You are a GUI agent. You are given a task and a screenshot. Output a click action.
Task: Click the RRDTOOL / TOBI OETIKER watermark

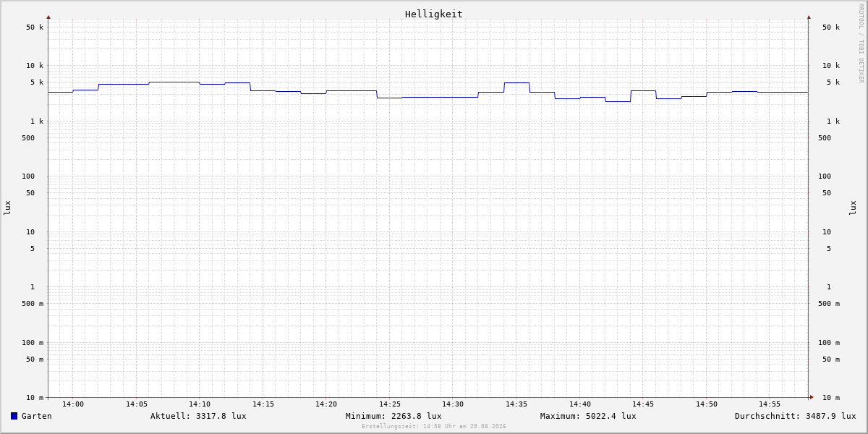(x=861, y=43)
